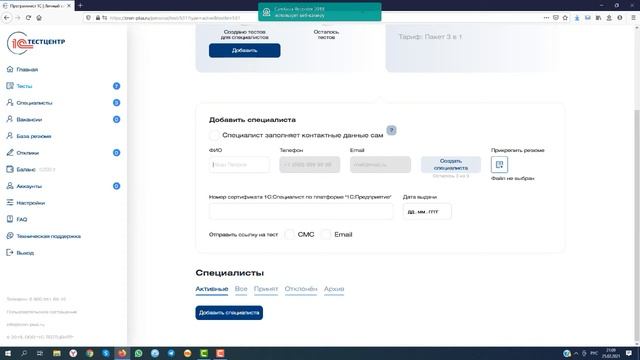The image size is (640, 360).
Task: Go back with browser back arrow
Action: pyautogui.click(x=7, y=18)
